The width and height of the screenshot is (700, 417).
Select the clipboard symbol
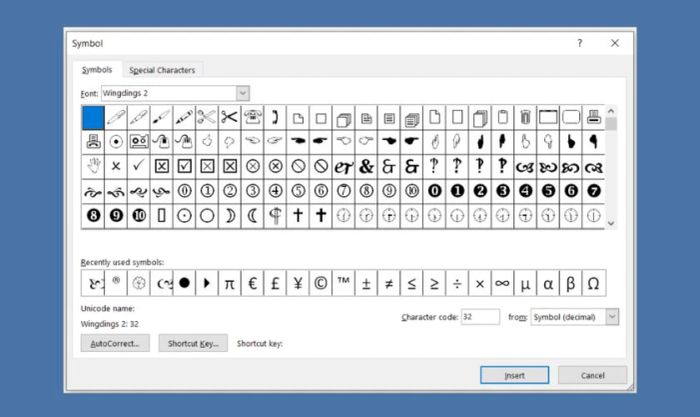[502, 117]
